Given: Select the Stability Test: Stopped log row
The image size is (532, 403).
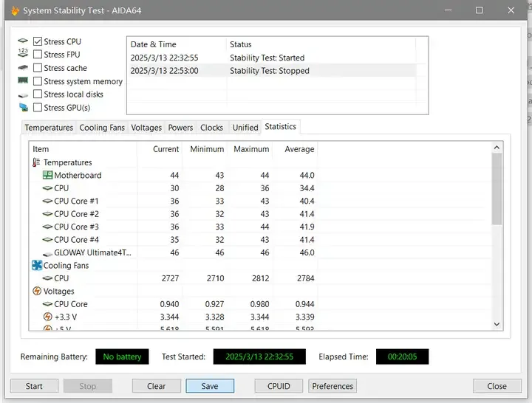Looking at the screenshot, I should 273,71.
